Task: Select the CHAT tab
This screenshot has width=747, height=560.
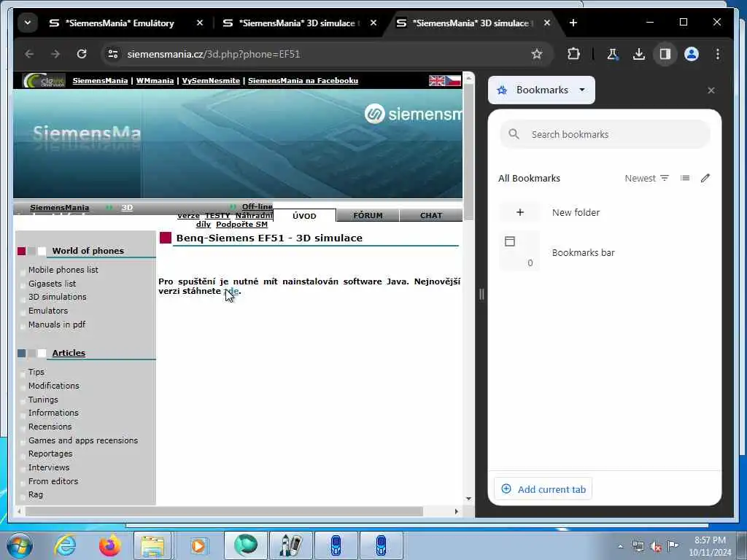Action: pos(431,216)
